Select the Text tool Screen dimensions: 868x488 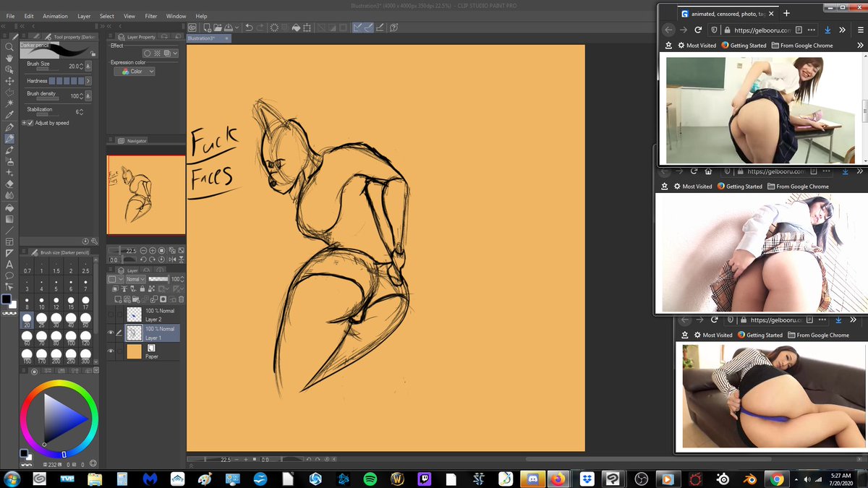(x=9, y=265)
